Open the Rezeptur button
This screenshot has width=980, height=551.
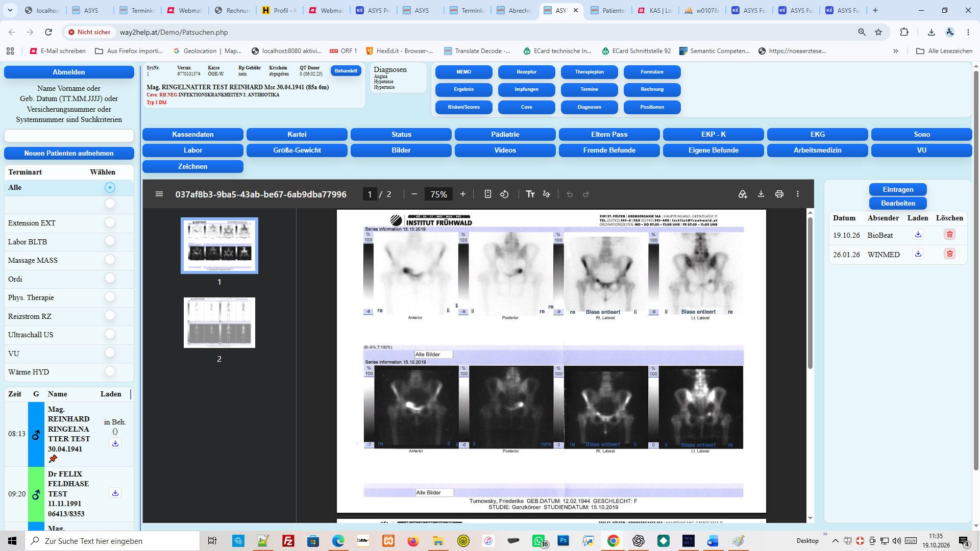(526, 72)
